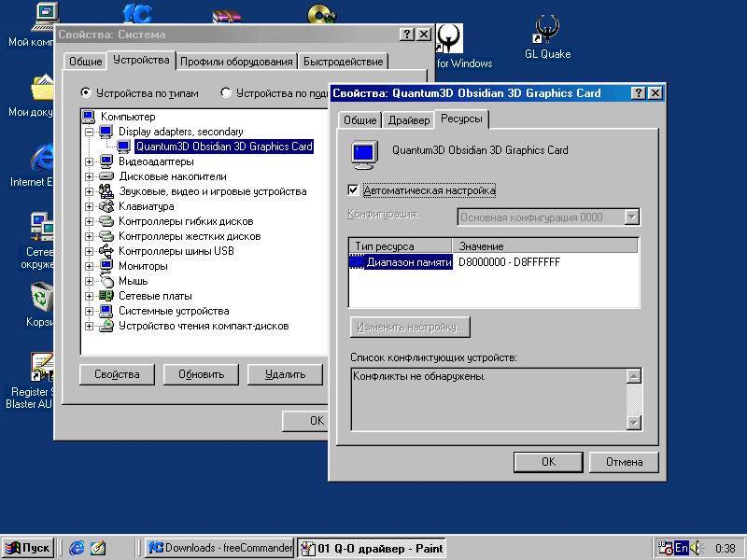Uncheck Автоматическая настройка checkbox
The height and width of the screenshot is (560, 747).
click(x=353, y=190)
